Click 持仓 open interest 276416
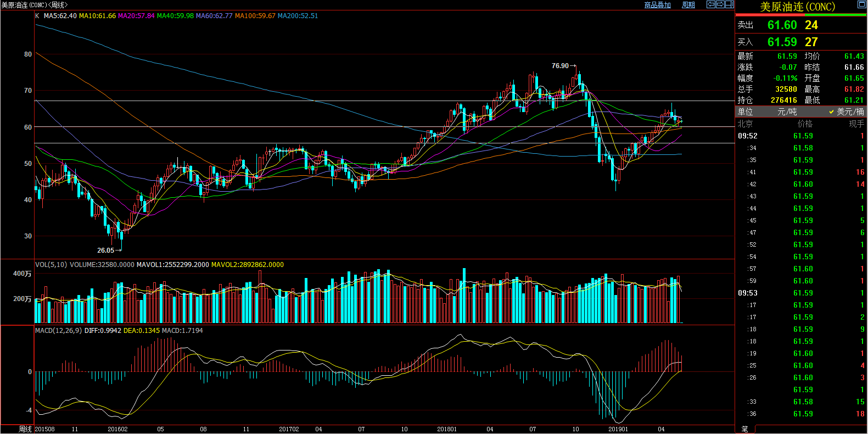Image resolution: width=868 pixels, height=434 pixels. tap(783, 100)
